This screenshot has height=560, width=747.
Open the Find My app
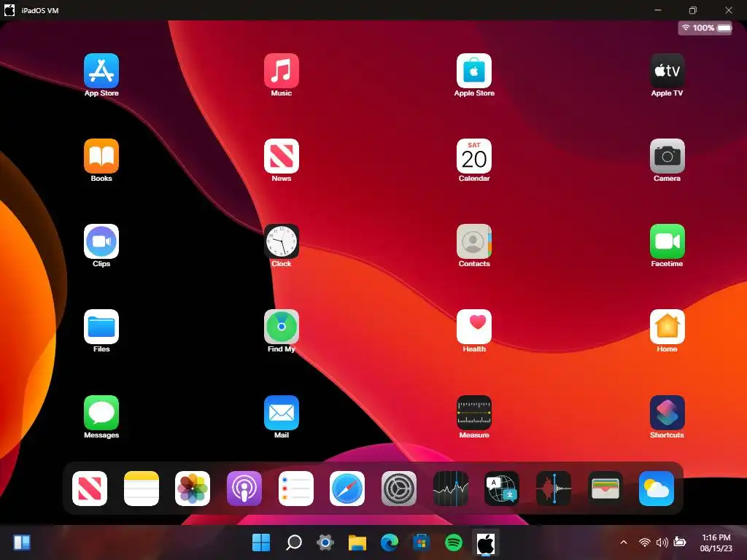point(281,327)
